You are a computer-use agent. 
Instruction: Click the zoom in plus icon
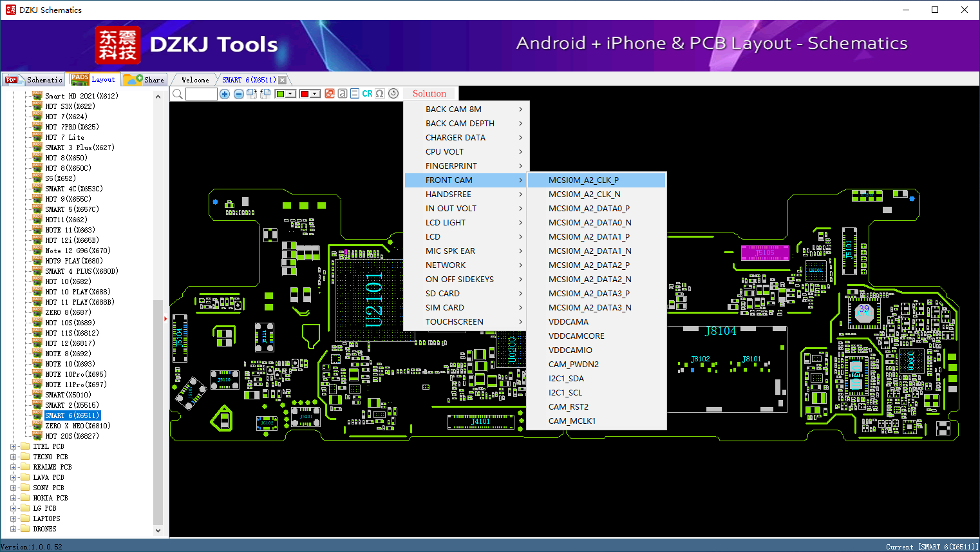pyautogui.click(x=225, y=94)
